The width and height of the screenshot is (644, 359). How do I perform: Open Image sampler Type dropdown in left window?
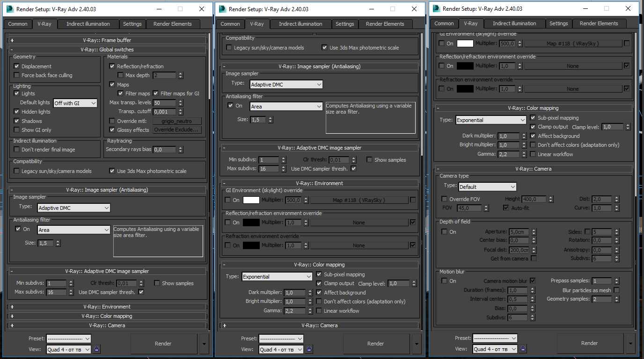[74, 208]
